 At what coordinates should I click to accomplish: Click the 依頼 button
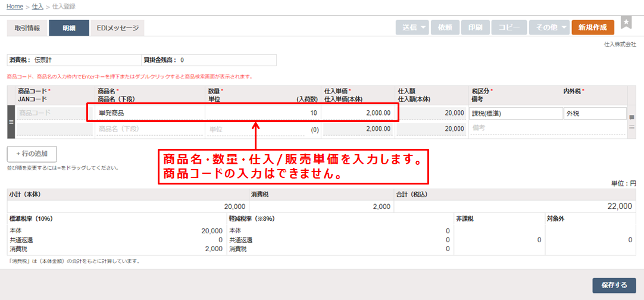(445, 27)
